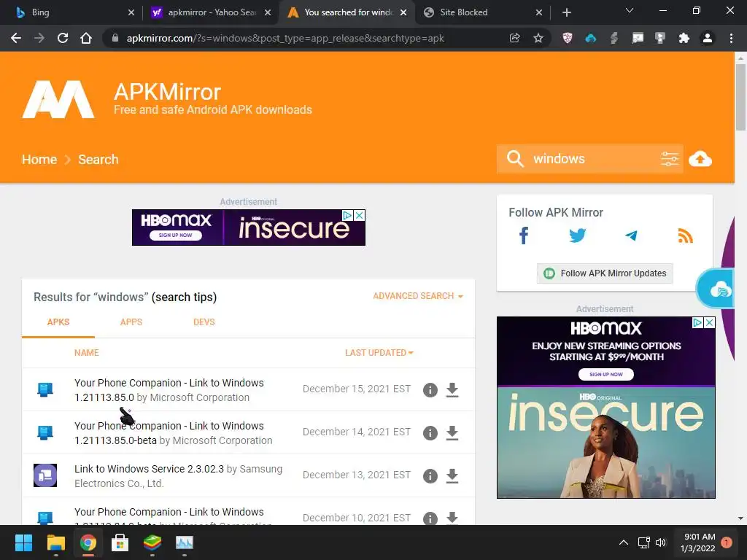Close the Bing browser tab

[x=131, y=12]
